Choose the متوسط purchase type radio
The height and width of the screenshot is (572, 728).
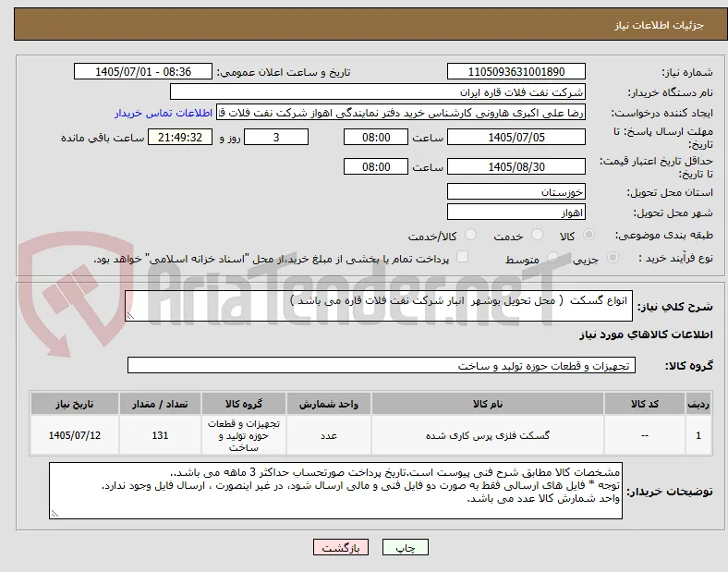pos(552,257)
